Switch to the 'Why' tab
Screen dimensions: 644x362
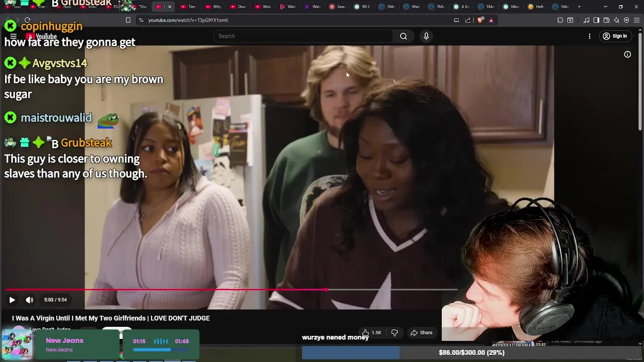click(x=214, y=7)
